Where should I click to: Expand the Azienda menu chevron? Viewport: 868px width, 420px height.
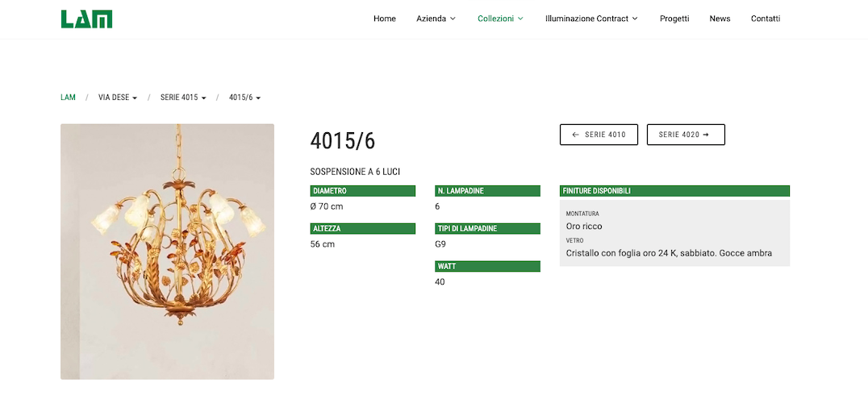453,19
